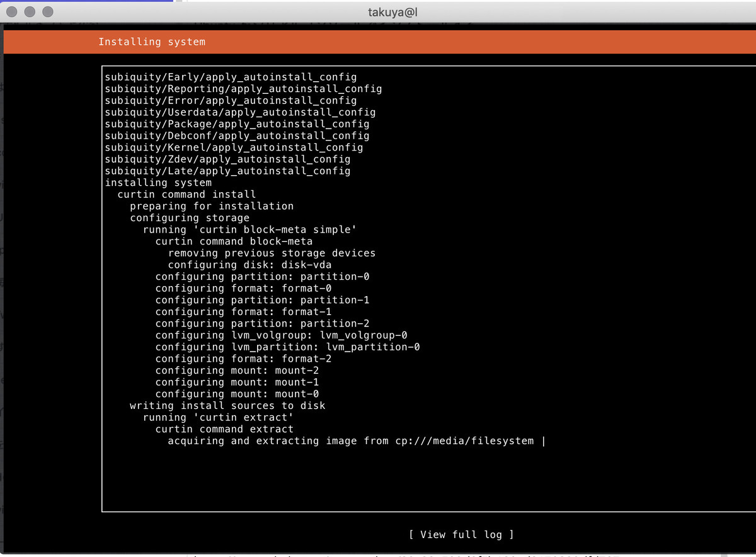The width and height of the screenshot is (756, 557).
Task: Click the 'preparing for installation' line
Action: (212, 206)
